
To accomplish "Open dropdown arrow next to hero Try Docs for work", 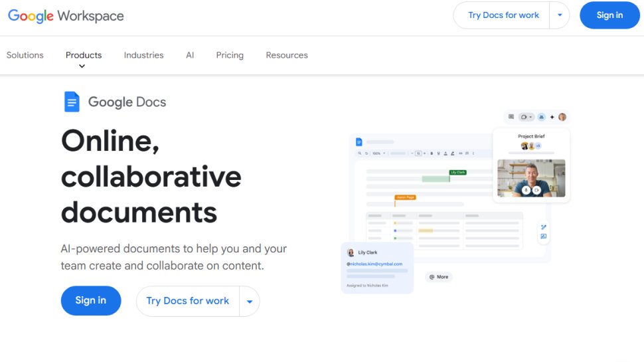I will (250, 302).
